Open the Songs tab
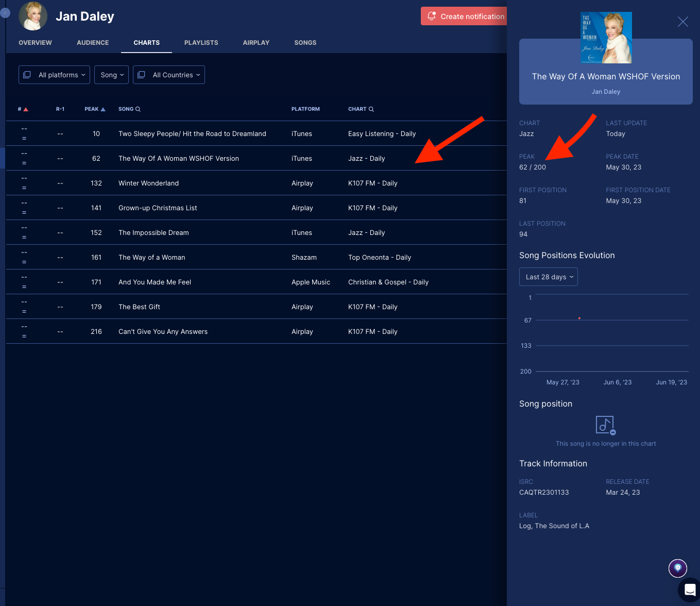This screenshot has height=606, width=700. pyautogui.click(x=305, y=43)
